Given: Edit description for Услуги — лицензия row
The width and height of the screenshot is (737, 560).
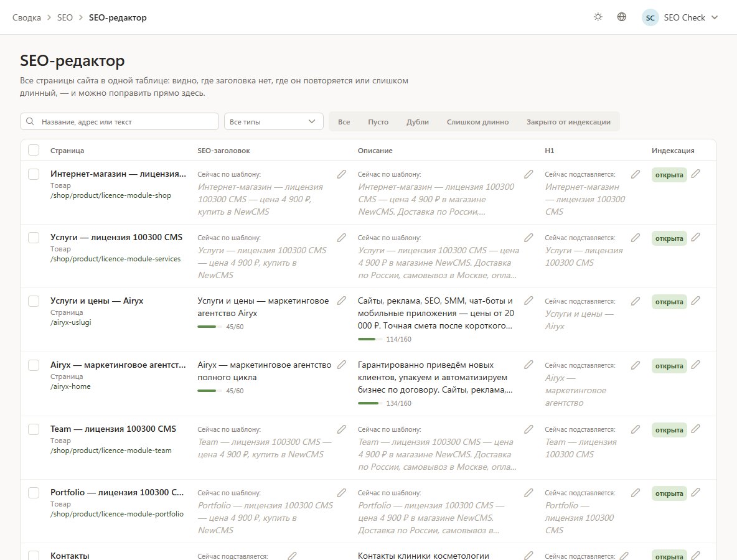Looking at the screenshot, I should point(528,238).
